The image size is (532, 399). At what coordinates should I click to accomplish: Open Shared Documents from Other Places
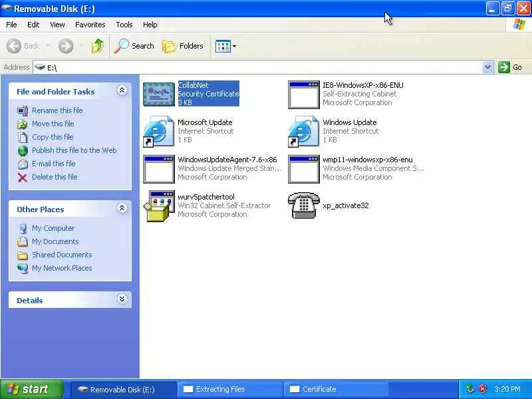pyautogui.click(x=62, y=255)
